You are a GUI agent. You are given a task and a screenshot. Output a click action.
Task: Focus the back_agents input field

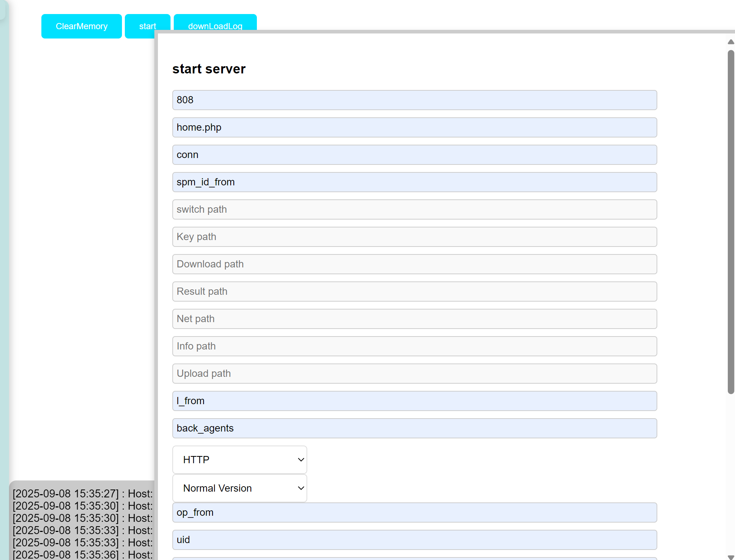[414, 428]
